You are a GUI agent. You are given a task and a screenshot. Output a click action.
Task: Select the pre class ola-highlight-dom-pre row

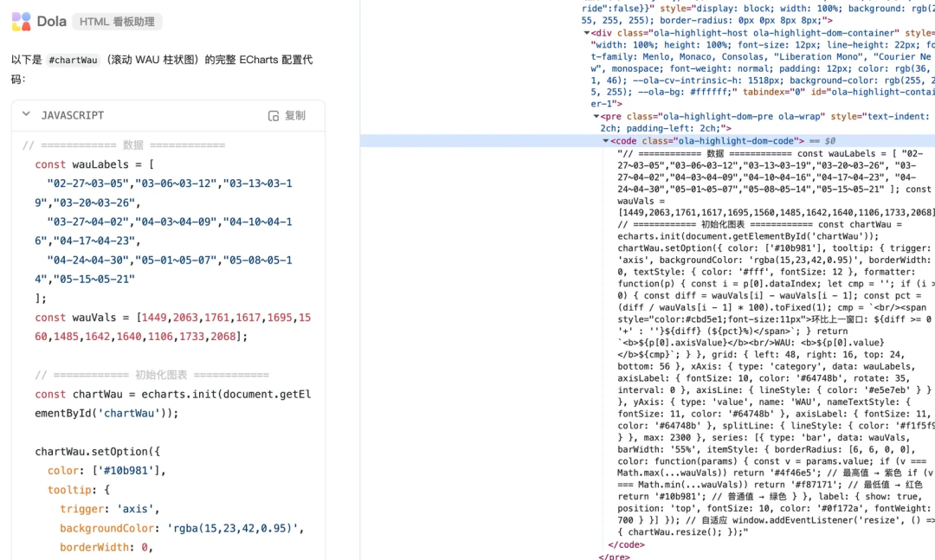765,122
